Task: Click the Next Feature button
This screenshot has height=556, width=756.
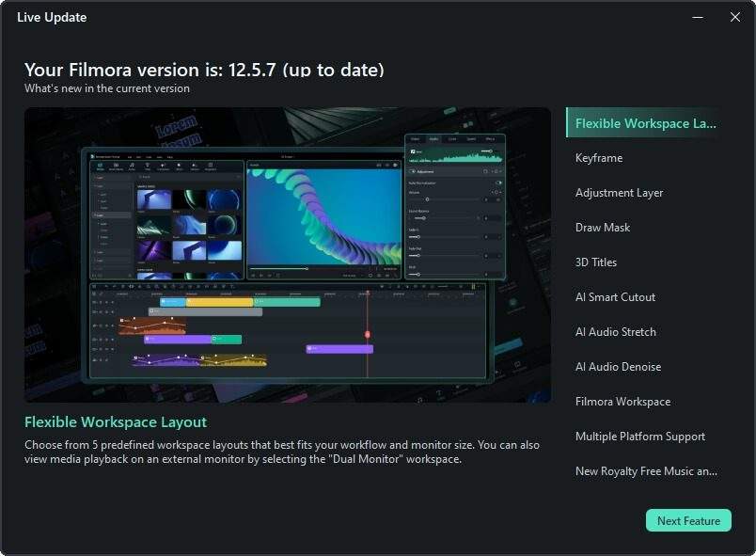Action: point(688,521)
